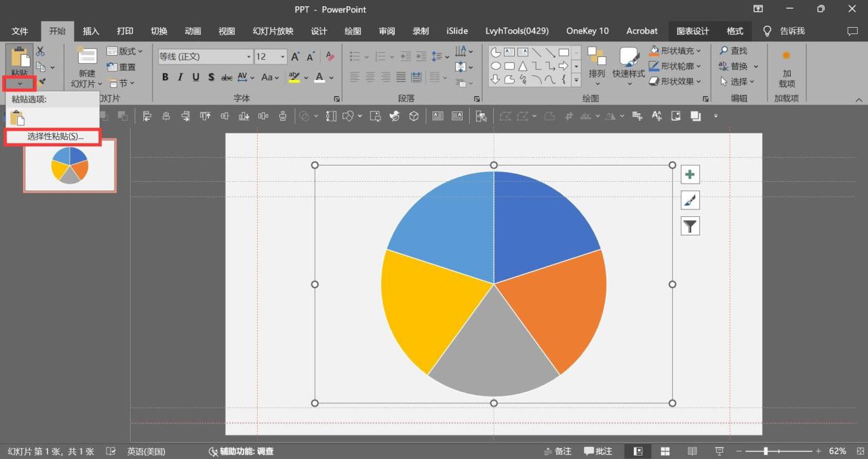Switch to slide sorter view icon

point(665,452)
